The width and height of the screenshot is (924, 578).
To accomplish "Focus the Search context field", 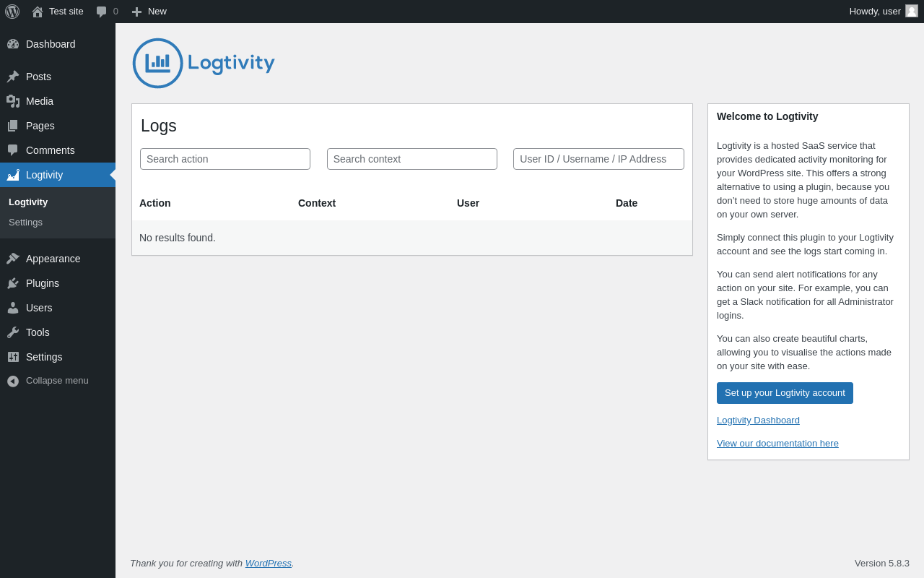I will tap(412, 159).
